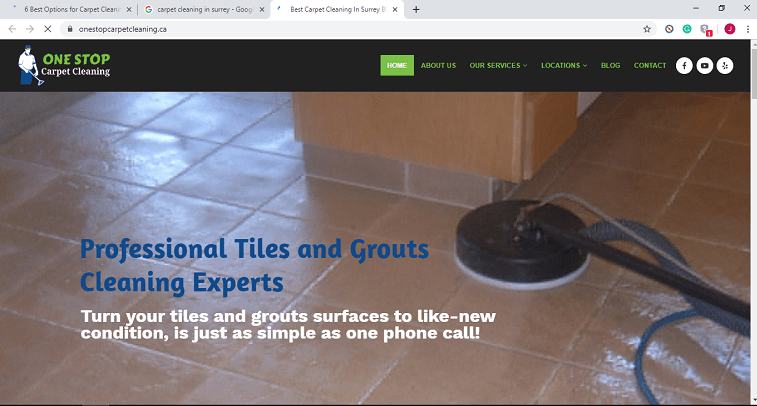The height and width of the screenshot is (406, 757).
Task: Open a new browser tab
Action: click(416, 9)
